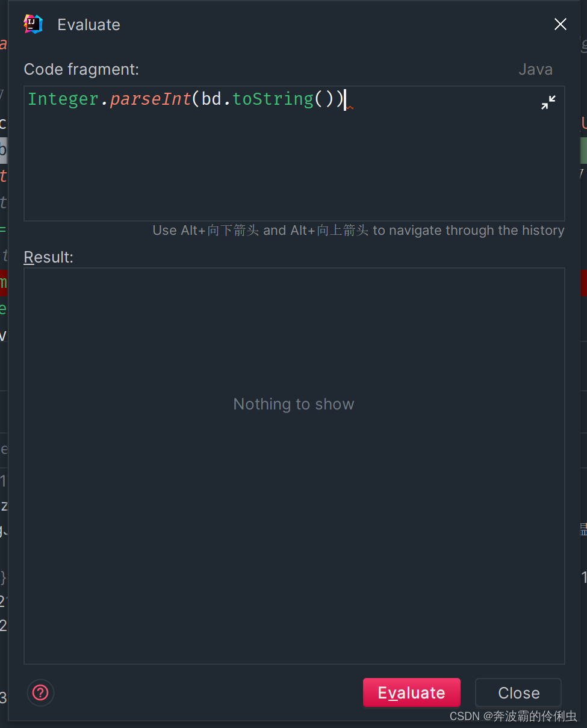Click the Close button
The height and width of the screenshot is (728, 587).
(x=518, y=692)
